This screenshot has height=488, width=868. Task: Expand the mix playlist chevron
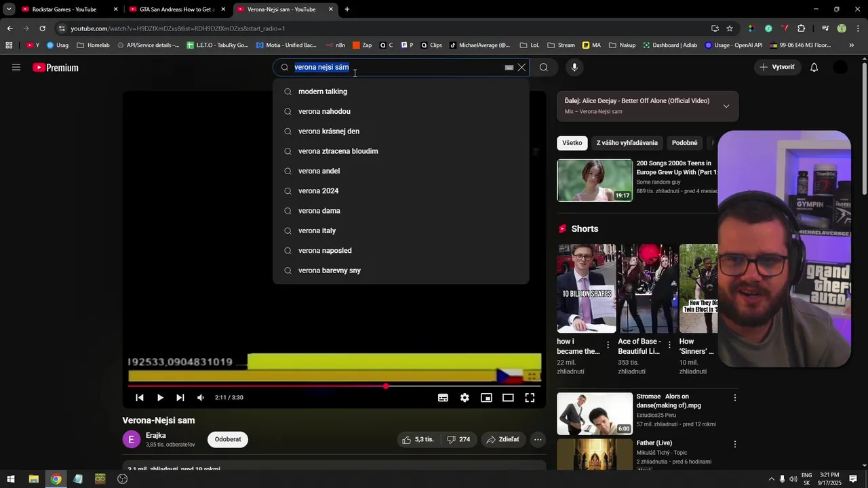click(x=726, y=106)
